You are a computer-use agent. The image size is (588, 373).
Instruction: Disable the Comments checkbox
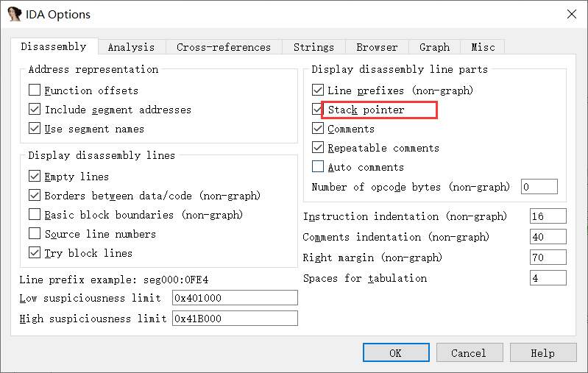point(318,128)
